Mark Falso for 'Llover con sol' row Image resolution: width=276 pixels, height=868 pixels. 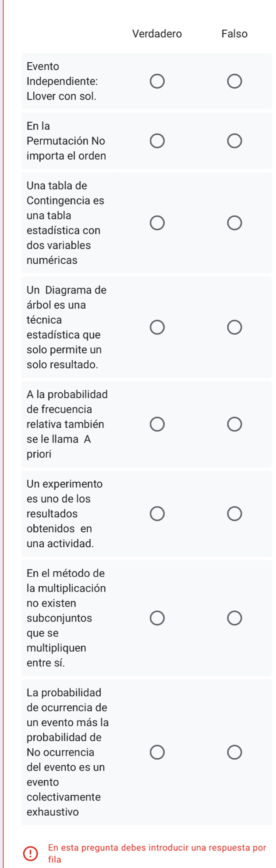[x=234, y=82]
